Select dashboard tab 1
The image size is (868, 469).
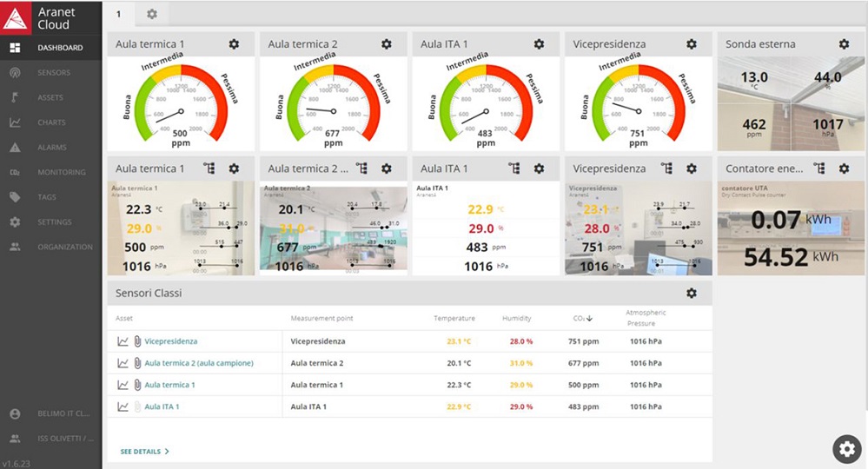(119, 14)
